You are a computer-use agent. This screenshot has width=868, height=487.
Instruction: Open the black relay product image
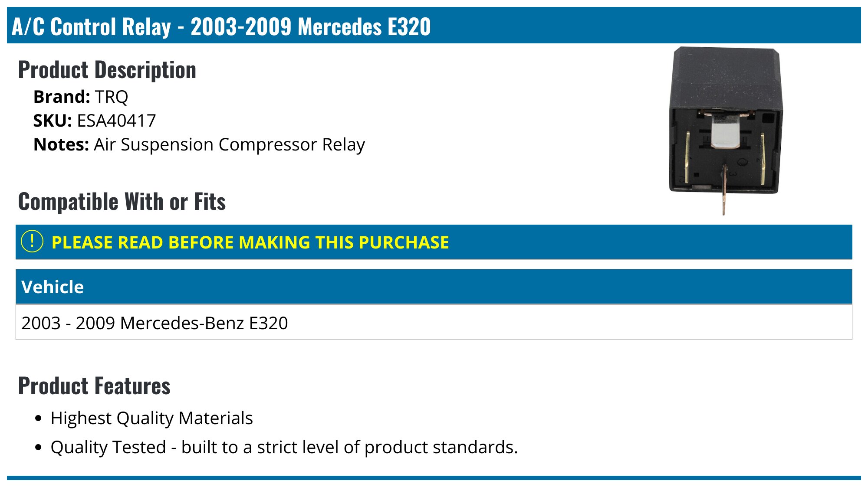[725, 126]
